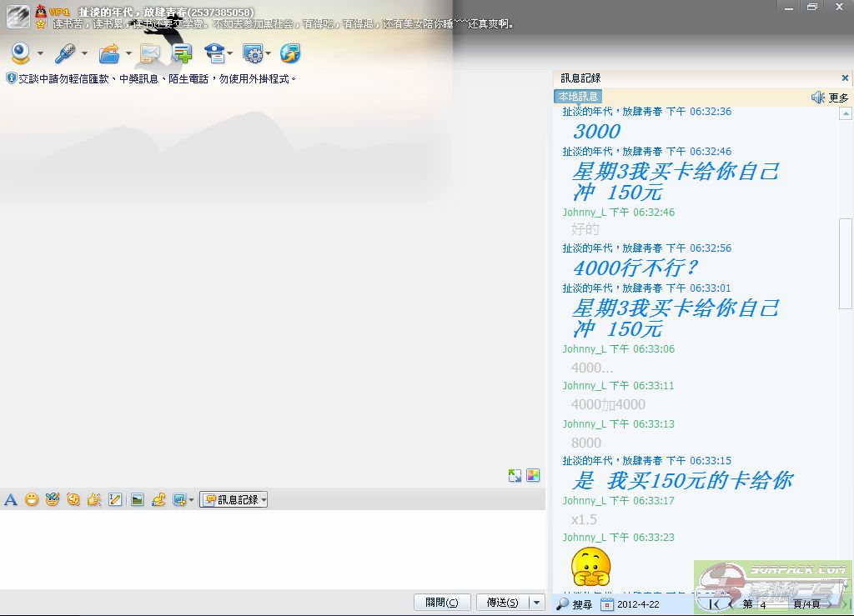Screen dimensions: 854x616
Task: Toggle the 訊息記錄 message history panel
Action: pos(233,500)
